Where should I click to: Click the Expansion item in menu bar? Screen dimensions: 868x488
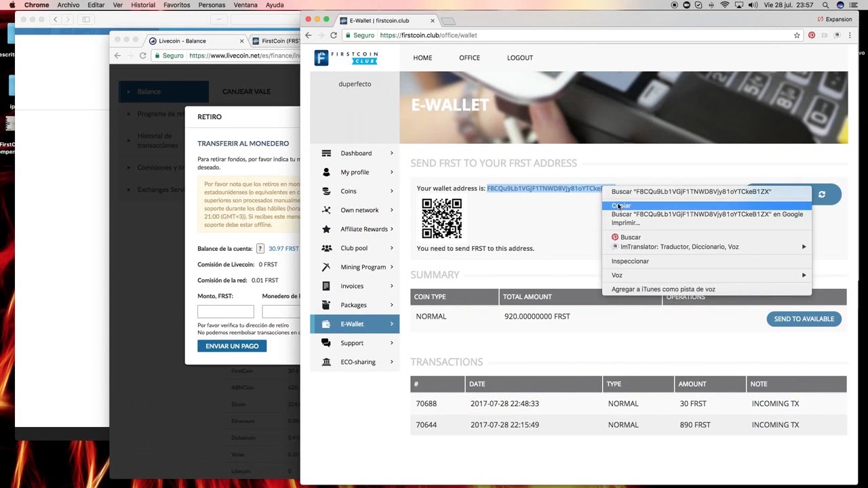pyautogui.click(x=834, y=19)
